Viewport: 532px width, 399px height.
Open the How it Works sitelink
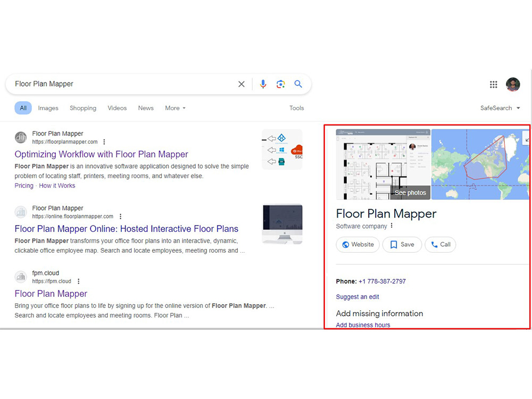click(57, 186)
